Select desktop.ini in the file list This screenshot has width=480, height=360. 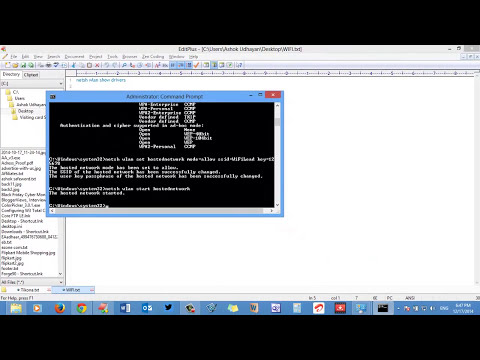(12, 226)
